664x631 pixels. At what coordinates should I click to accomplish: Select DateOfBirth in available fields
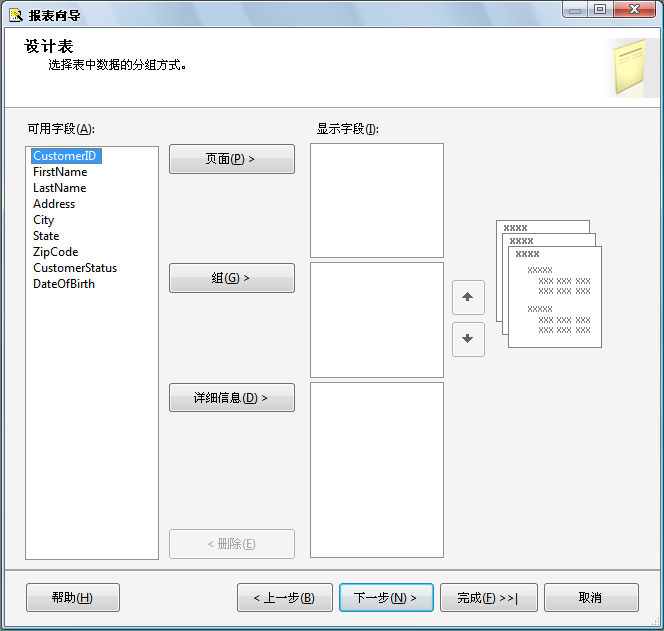point(64,284)
